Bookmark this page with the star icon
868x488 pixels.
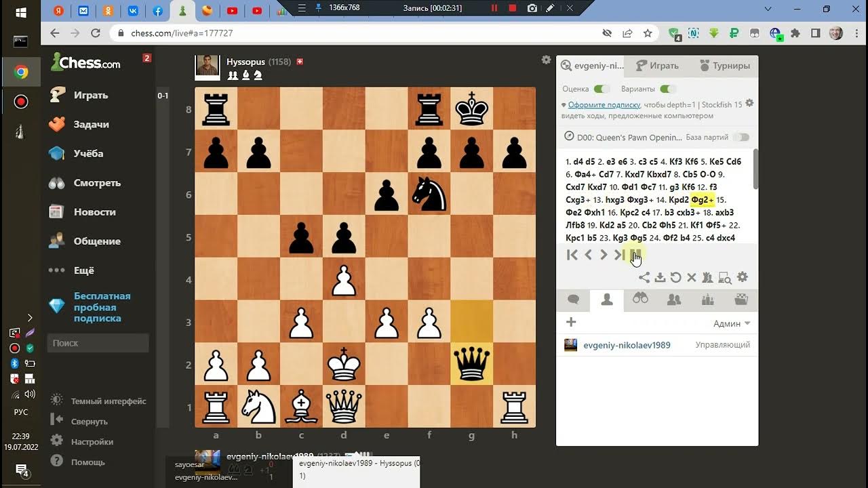pos(648,33)
